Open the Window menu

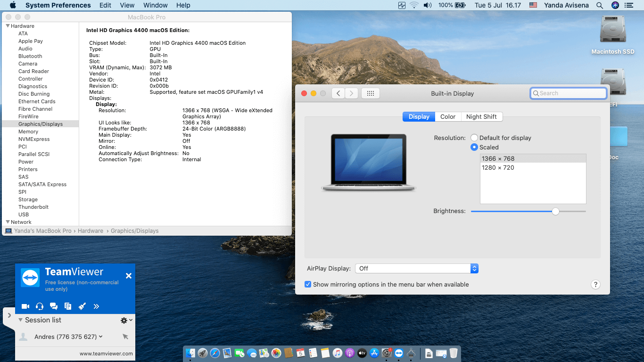tap(155, 5)
